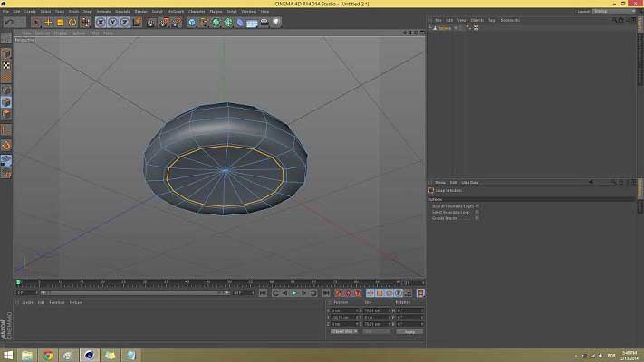Viewport: 644px width, 362px height.
Task: Open the Object (Rel) coordinate mode dropdown
Action: coord(343,332)
